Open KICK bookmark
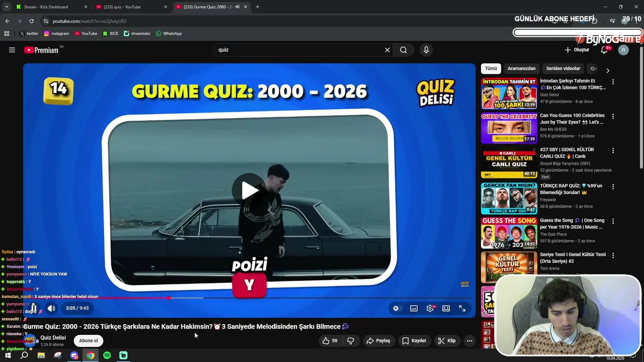 pos(111,34)
